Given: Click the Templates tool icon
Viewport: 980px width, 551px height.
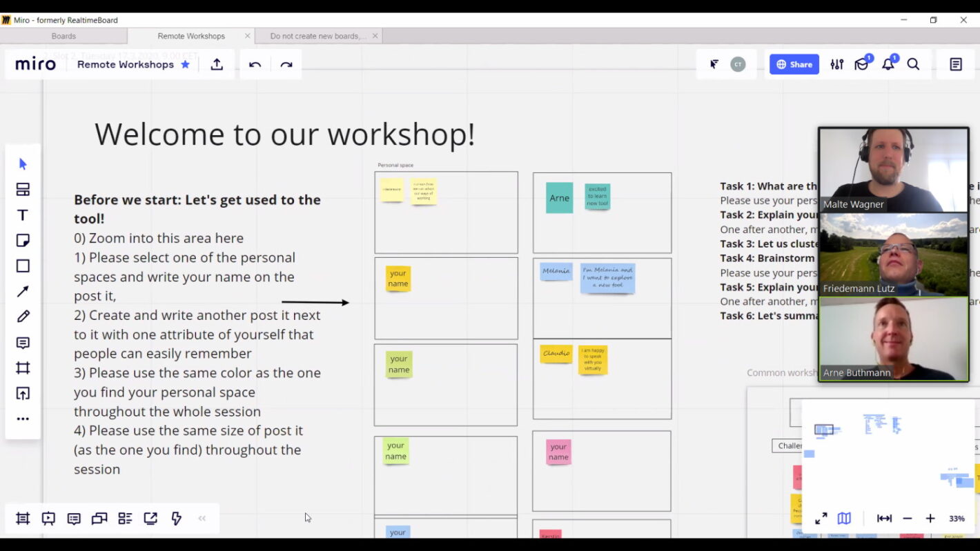Looking at the screenshot, I should click(23, 190).
